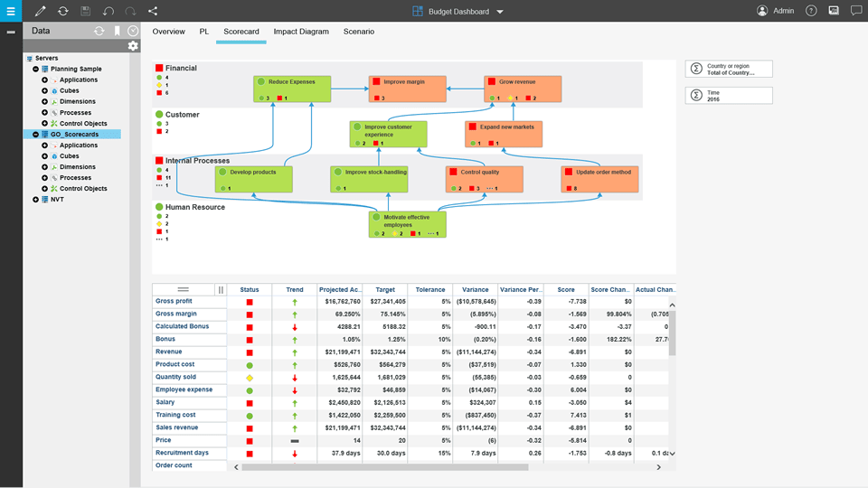Click the gear settings icon in Data panel

point(133,46)
